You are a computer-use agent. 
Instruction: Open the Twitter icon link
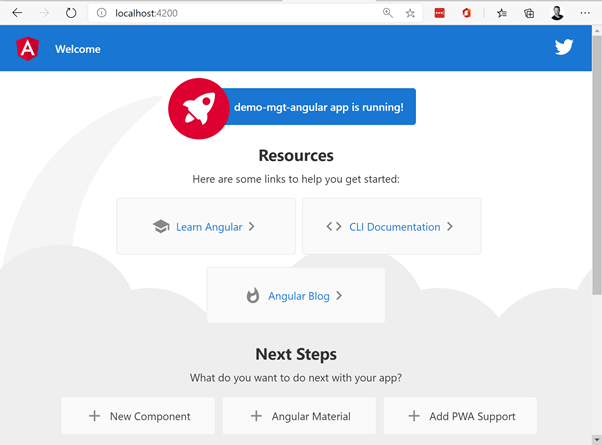(x=564, y=47)
